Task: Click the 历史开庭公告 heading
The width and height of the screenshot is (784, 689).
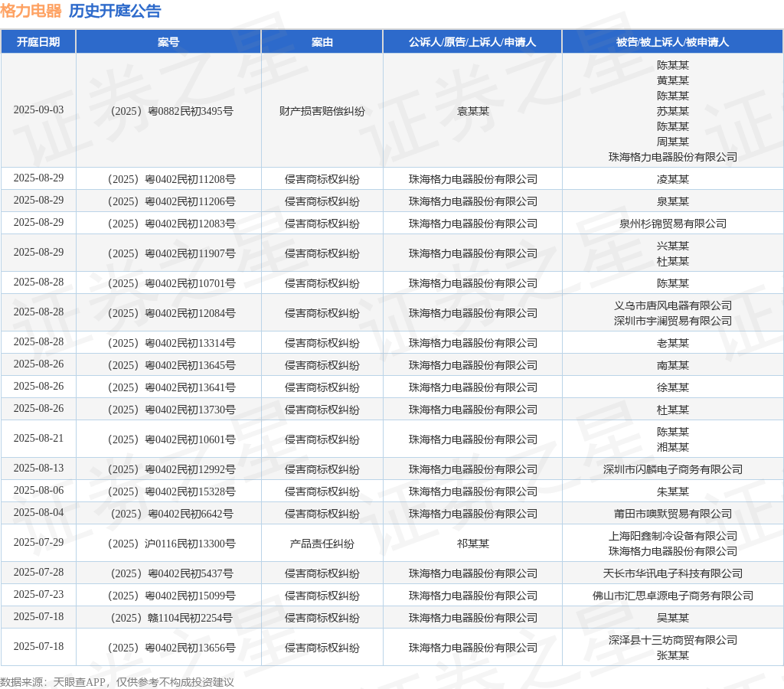Action: tap(115, 11)
